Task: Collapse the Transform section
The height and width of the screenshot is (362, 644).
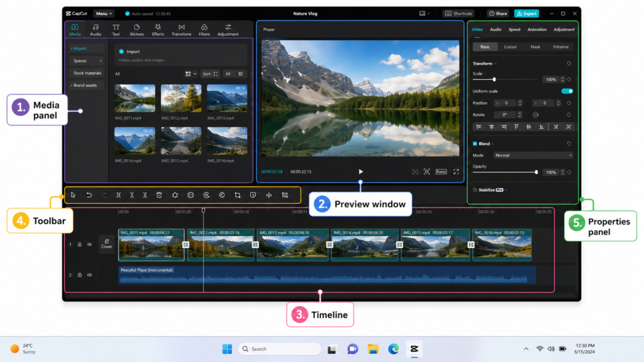Action: 496,63
